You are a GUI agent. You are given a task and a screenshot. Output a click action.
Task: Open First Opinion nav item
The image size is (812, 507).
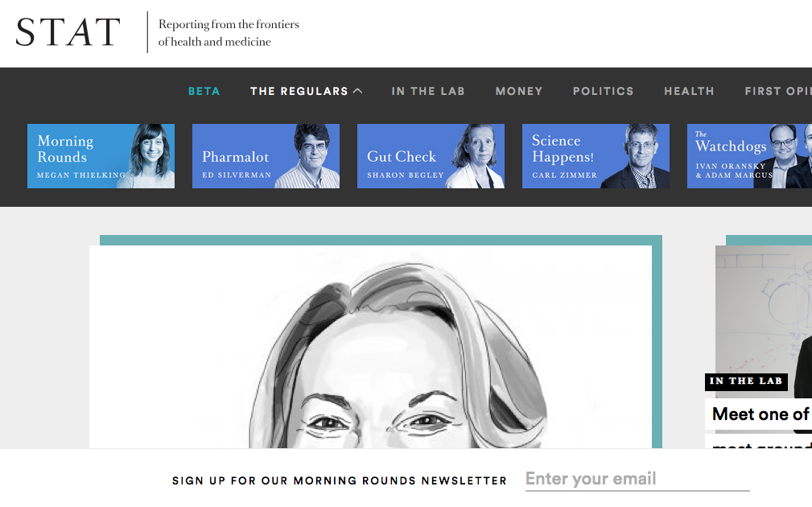point(778,91)
